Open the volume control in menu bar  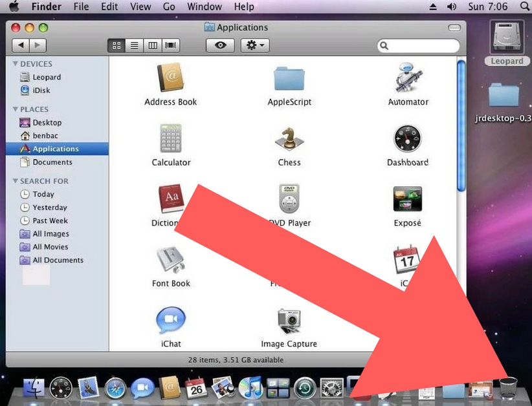[x=452, y=6]
